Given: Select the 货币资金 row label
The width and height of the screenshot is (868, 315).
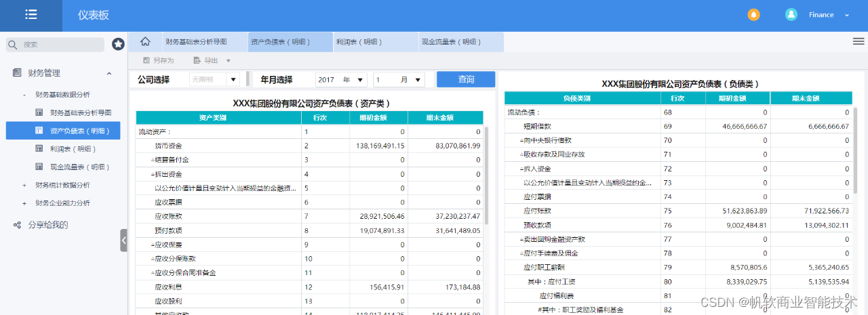Looking at the screenshot, I should [168, 146].
